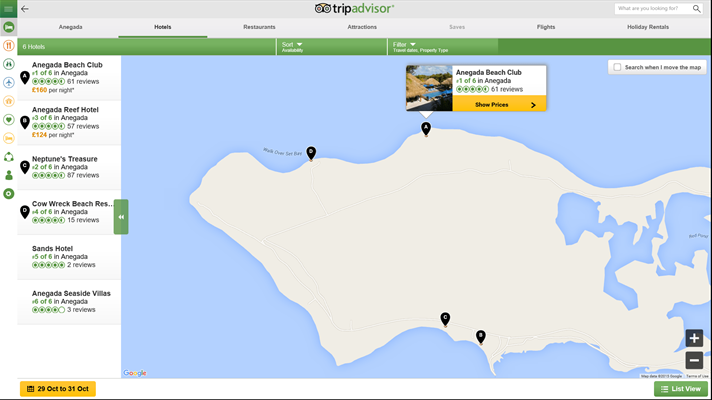Click '2 reviews' under Sands Hotel

pyautogui.click(x=81, y=265)
